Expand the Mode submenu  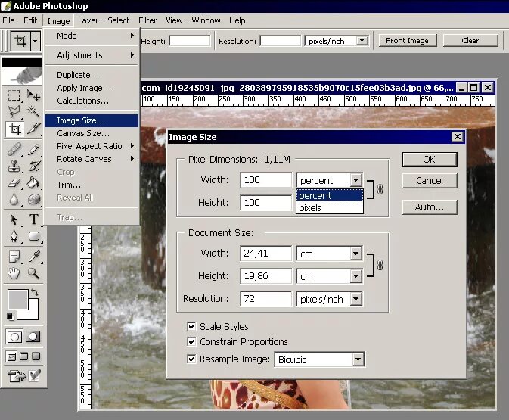coord(92,36)
